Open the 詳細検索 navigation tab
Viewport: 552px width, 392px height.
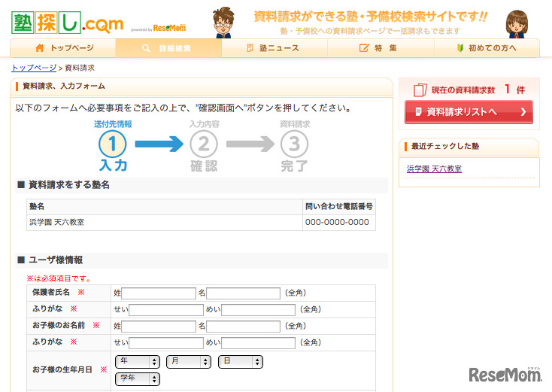pos(168,48)
